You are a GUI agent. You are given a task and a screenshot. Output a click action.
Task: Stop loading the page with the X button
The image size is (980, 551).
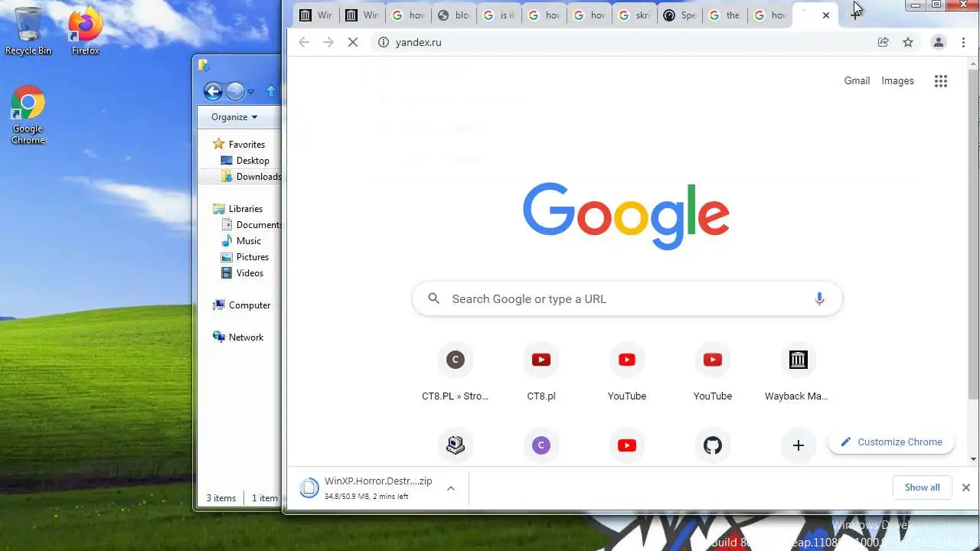click(x=353, y=42)
